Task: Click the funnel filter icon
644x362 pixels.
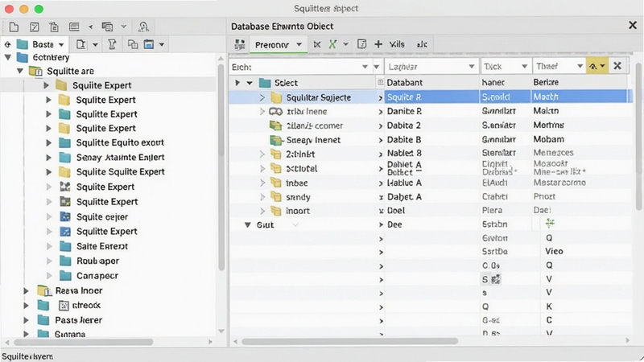Action: pyautogui.click(x=112, y=44)
